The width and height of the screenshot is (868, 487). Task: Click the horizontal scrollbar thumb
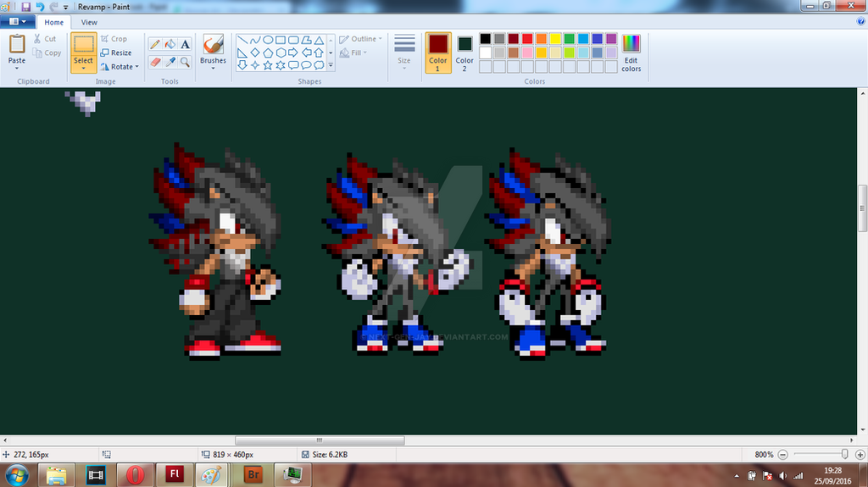(320, 440)
